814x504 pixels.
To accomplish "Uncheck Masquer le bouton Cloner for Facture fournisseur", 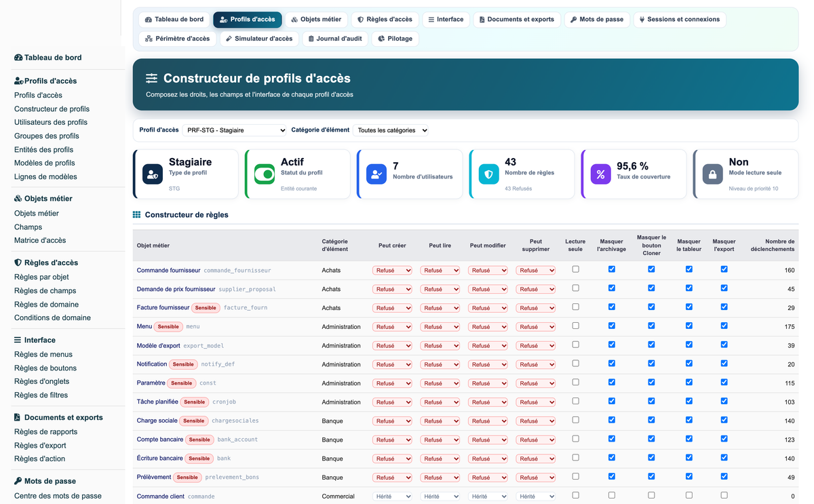I will [x=652, y=307].
